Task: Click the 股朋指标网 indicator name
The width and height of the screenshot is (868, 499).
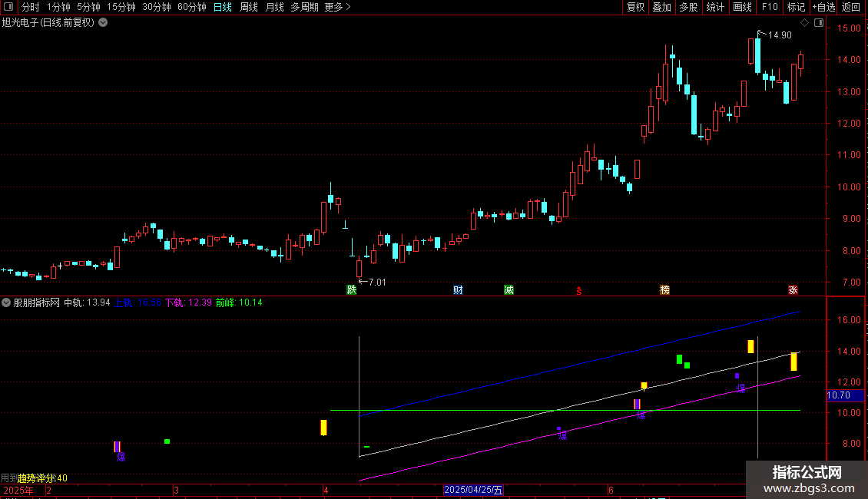Action: click(x=37, y=302)
